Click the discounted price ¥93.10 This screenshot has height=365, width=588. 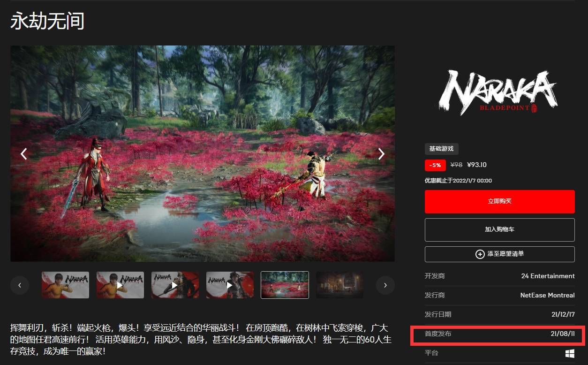pyautogui.click(x=477, y=165)
